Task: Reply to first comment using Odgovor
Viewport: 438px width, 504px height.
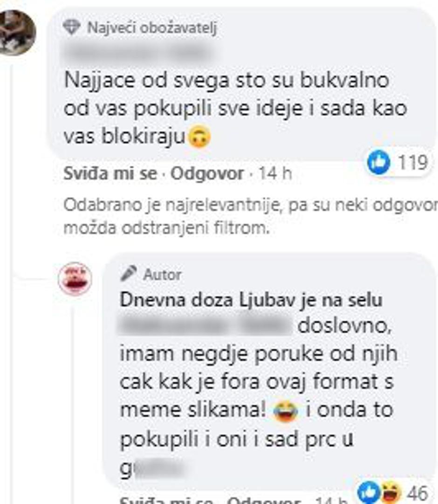Action: point(207,174)
